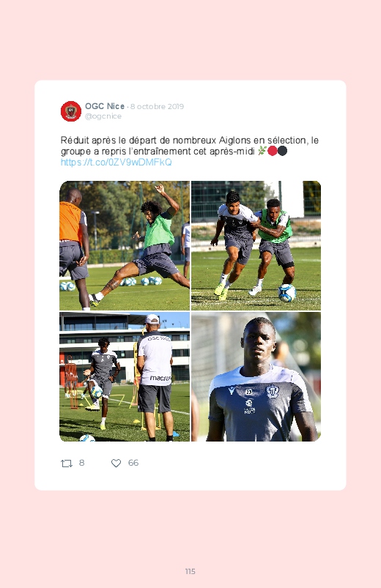Viewport: 381px width, 588px height.
Task: Open photo of coach in white cap
Action: tap(125, 376)
